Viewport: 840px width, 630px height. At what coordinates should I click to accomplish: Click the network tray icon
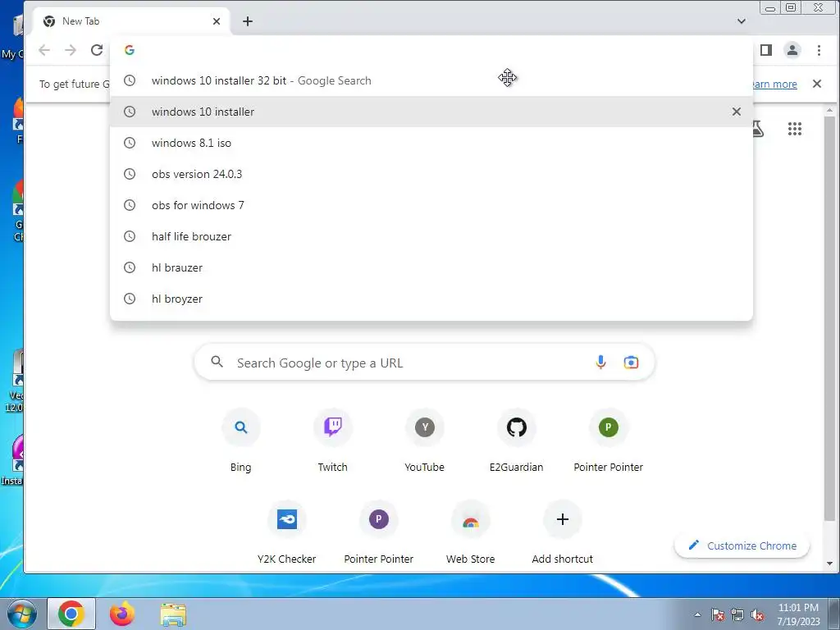(x=737, y=614)
